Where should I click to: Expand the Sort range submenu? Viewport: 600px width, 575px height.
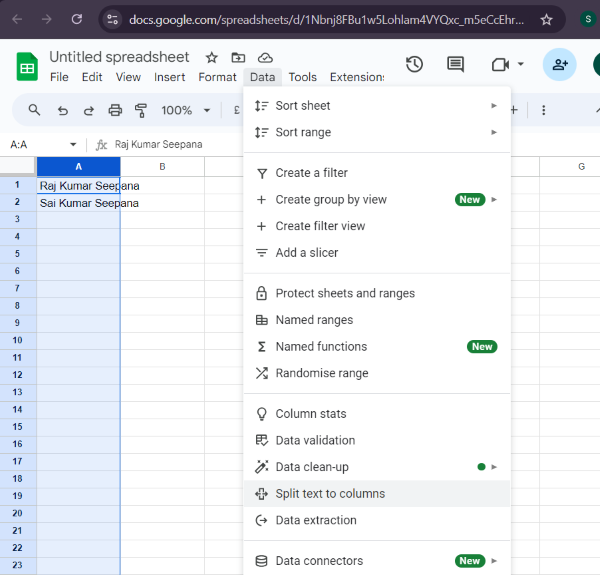494,132
